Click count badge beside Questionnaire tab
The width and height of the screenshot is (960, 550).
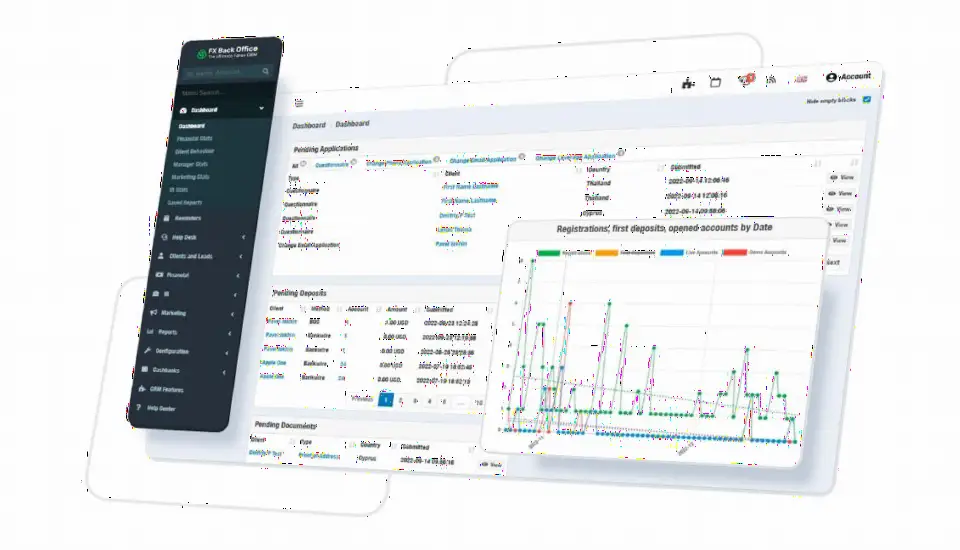[353, 162]
